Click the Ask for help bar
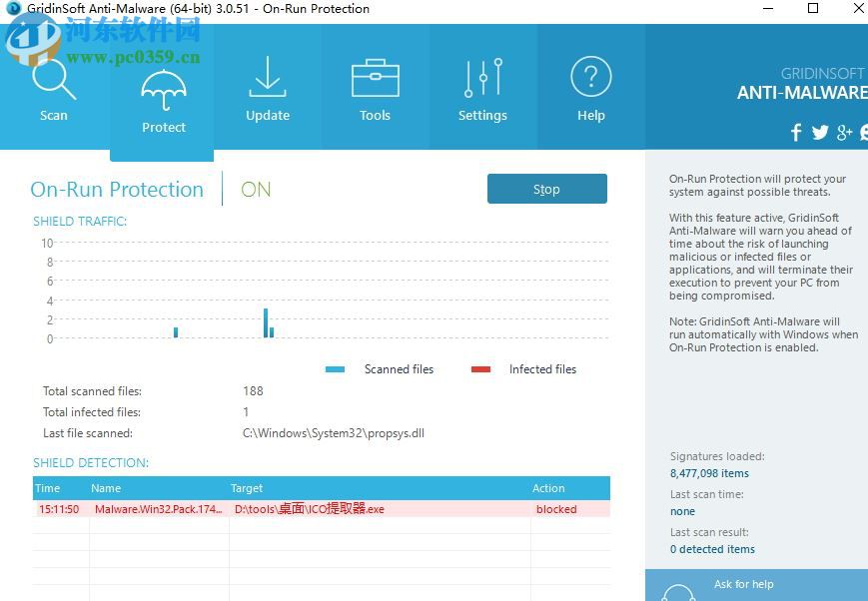 (x=744, y=585)
